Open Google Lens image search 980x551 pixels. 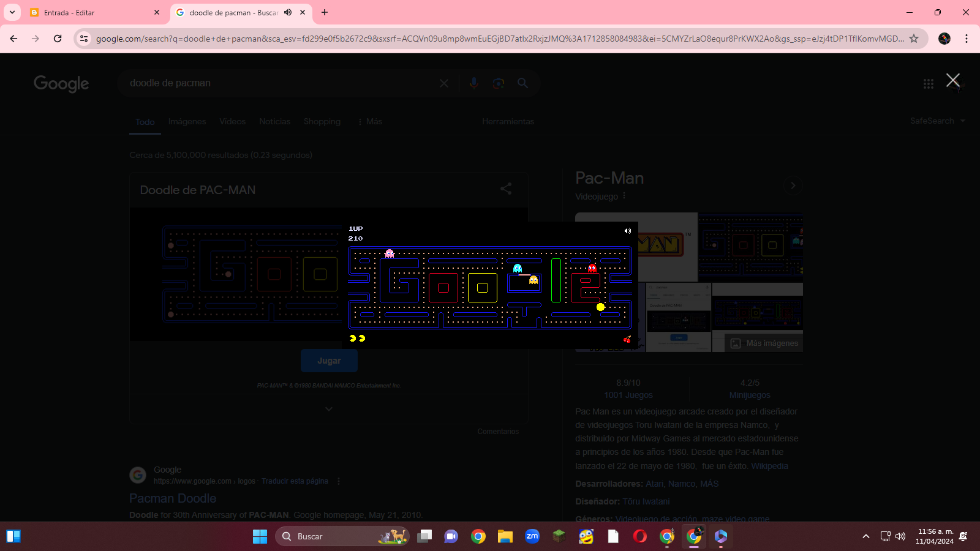[499, 83]
